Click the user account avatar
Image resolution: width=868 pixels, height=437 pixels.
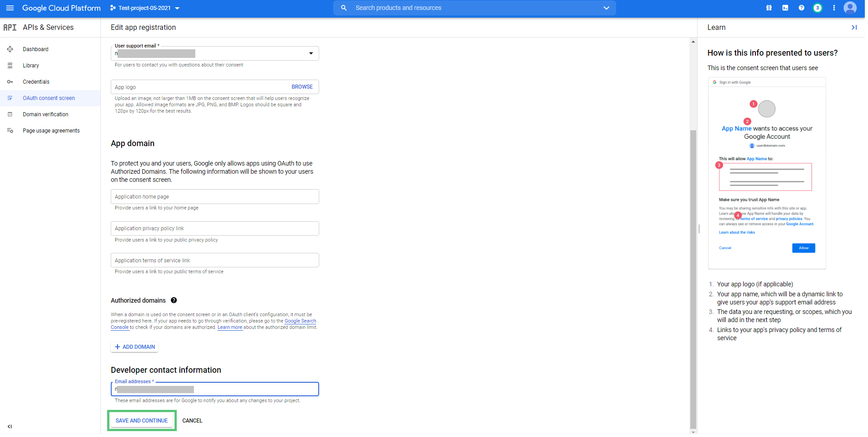850,8
